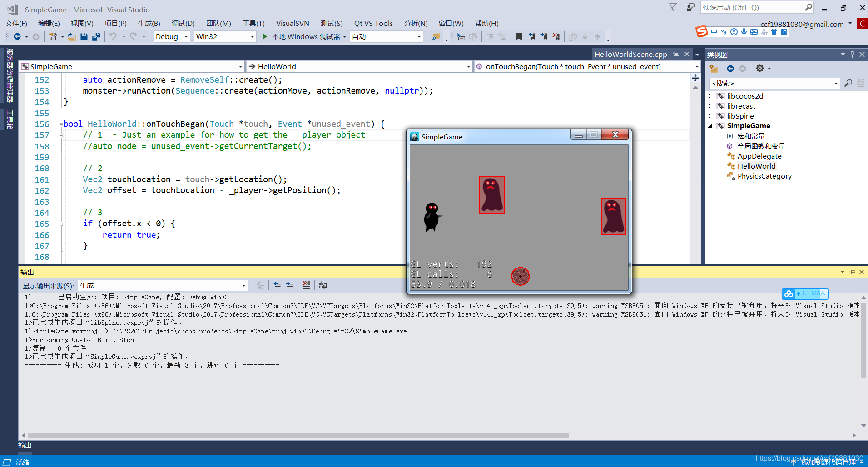Expand the libSpine node in Class View
This screenshot has width=868, height=467.
pyautogui.click(x=710, y=116)
